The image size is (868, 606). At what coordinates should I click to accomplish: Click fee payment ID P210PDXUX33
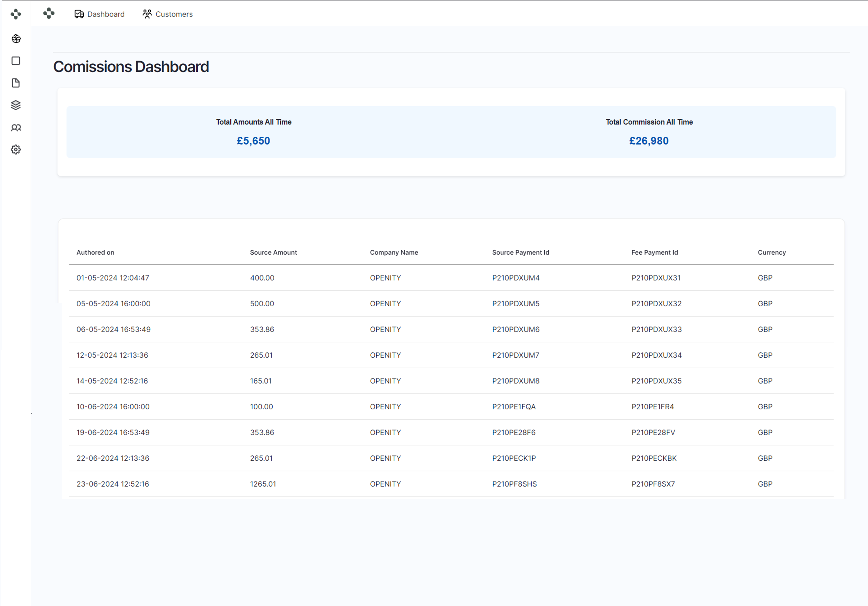(656, 330)
